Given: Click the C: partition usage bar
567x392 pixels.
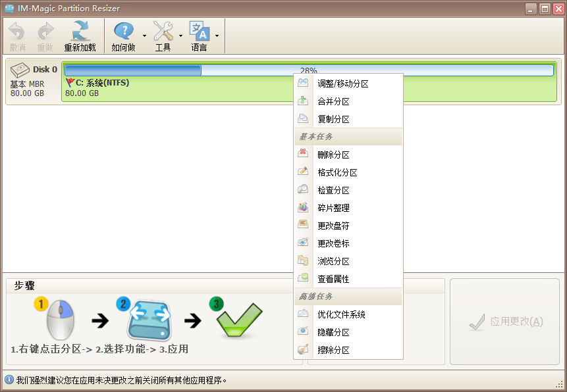Looking at the screenshot, I should [x=309, y=70].
